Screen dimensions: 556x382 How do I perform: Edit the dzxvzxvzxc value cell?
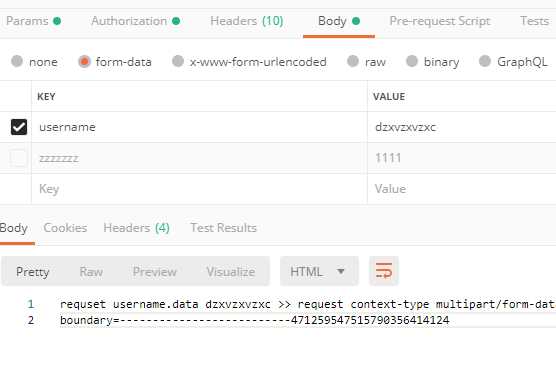click(462, 127)
